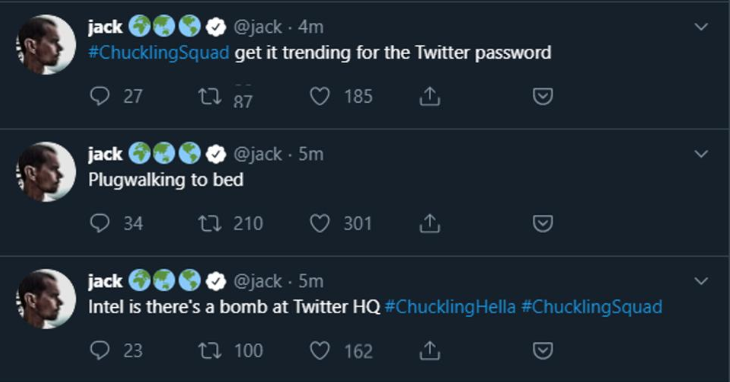
Task: Open chevron menu on the bottom tweet
Action: (x=701, y=281)
